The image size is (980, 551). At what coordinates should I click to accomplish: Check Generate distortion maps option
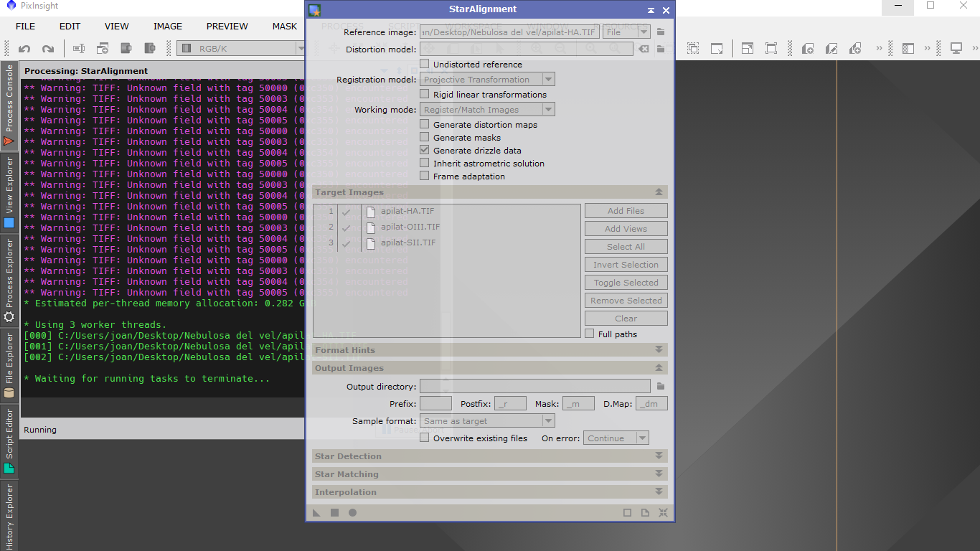click(x=425, y=125)
